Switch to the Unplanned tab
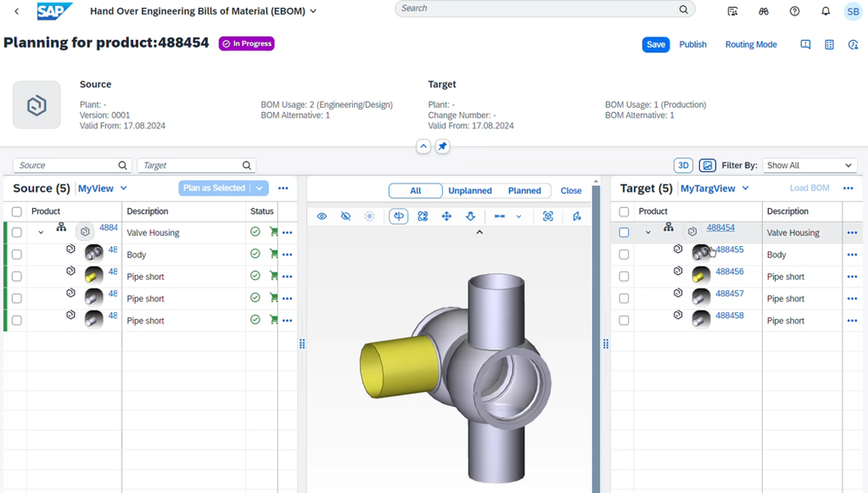Screen dimensions: 868x493 [x=470, y=191]
